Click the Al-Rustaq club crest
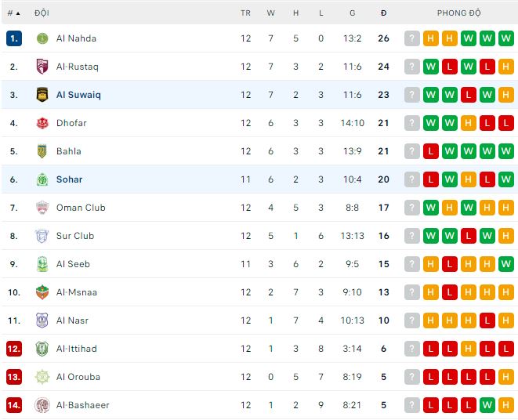This screenshot has width=518, height=420. (42, 67)
